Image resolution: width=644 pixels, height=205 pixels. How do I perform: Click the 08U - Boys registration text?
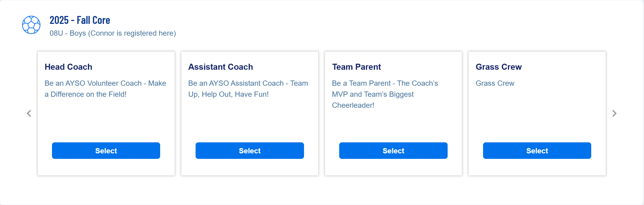[113, 33]
